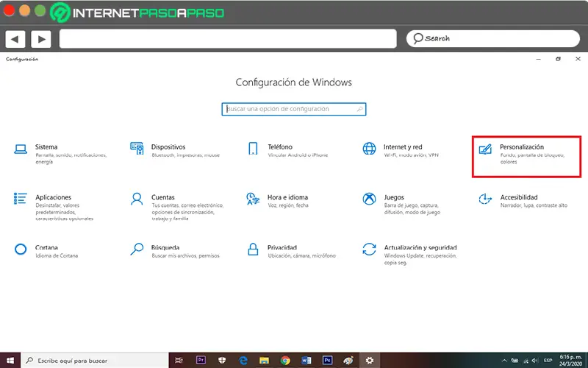This screenshot has height=368, width=588.
Task: Click the forward arrow in the browser frame
Action: (x=41, y=39)
